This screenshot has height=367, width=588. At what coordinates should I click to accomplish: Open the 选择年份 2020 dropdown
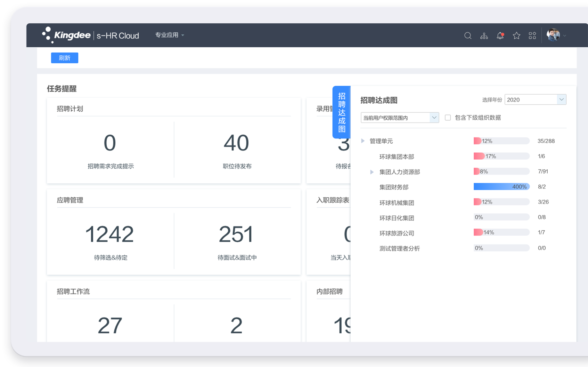click(x=535, y=100)
